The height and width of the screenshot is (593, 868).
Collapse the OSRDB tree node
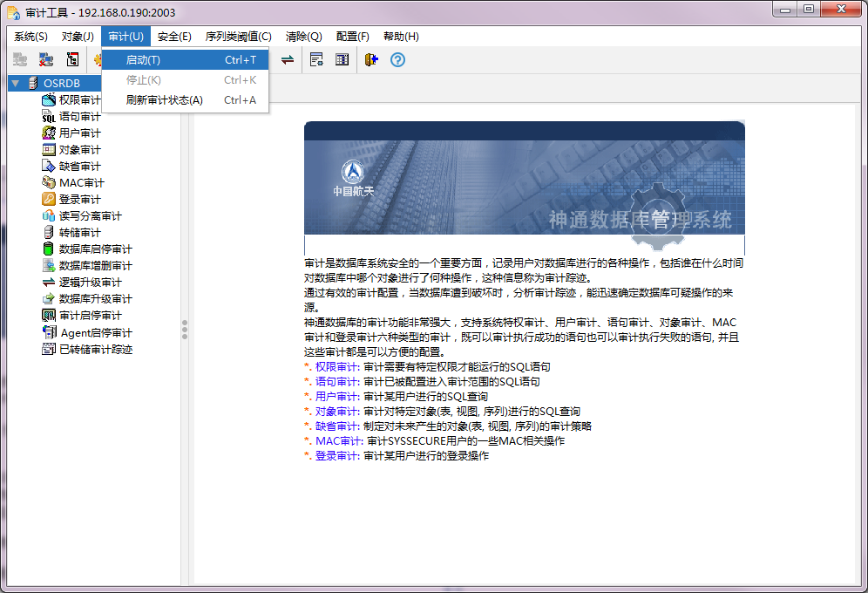click(16, 83)
